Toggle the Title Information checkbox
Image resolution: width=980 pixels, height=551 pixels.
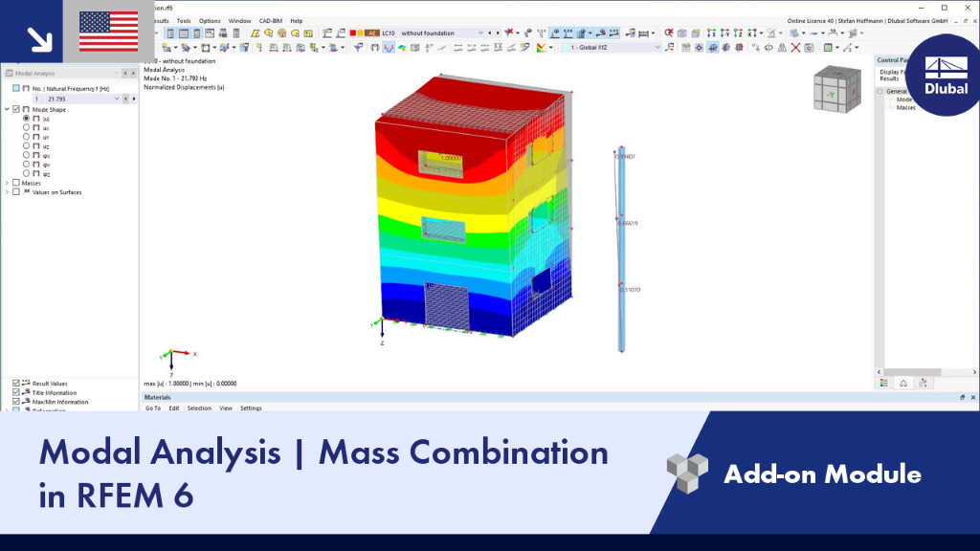(16, 392)
